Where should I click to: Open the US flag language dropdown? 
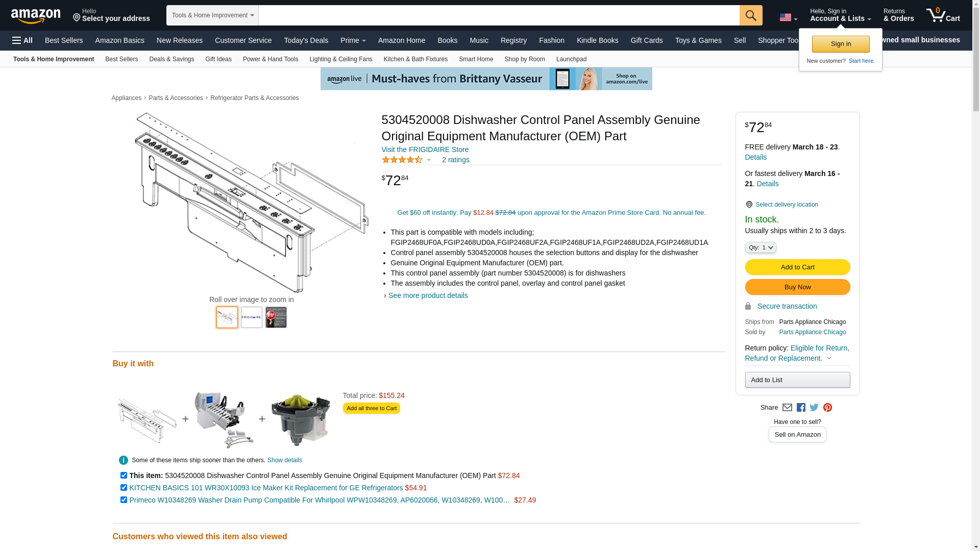coord(789,17)
